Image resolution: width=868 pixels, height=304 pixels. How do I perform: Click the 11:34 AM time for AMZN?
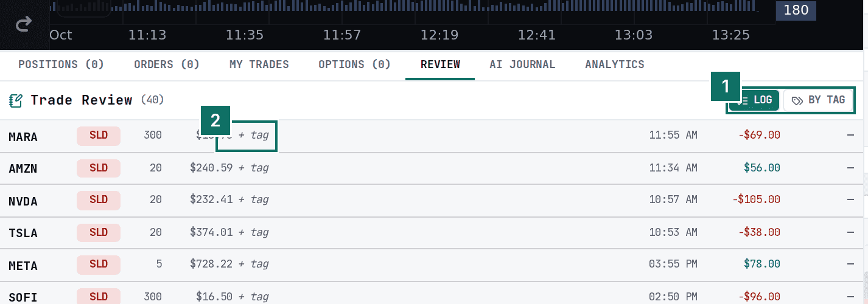coord(673,168)
